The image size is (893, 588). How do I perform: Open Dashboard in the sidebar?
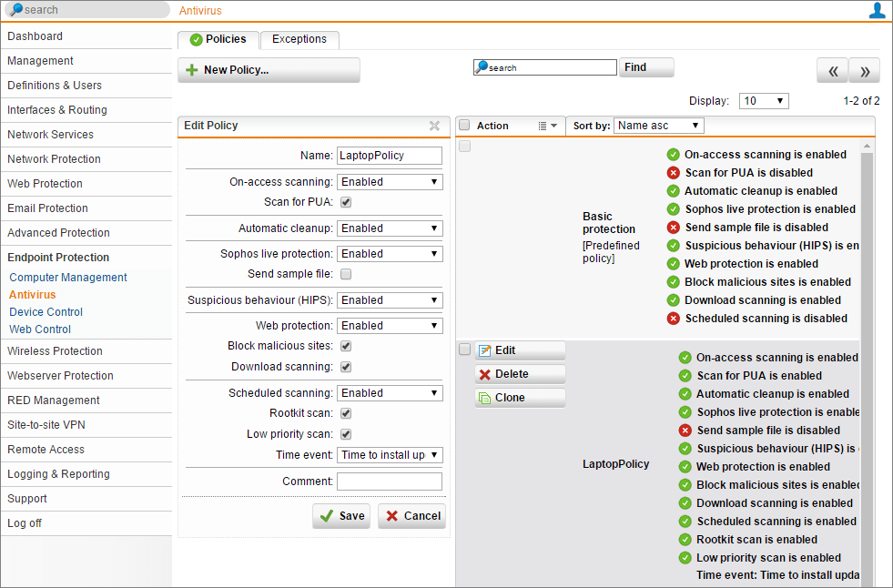click(86, 35)
